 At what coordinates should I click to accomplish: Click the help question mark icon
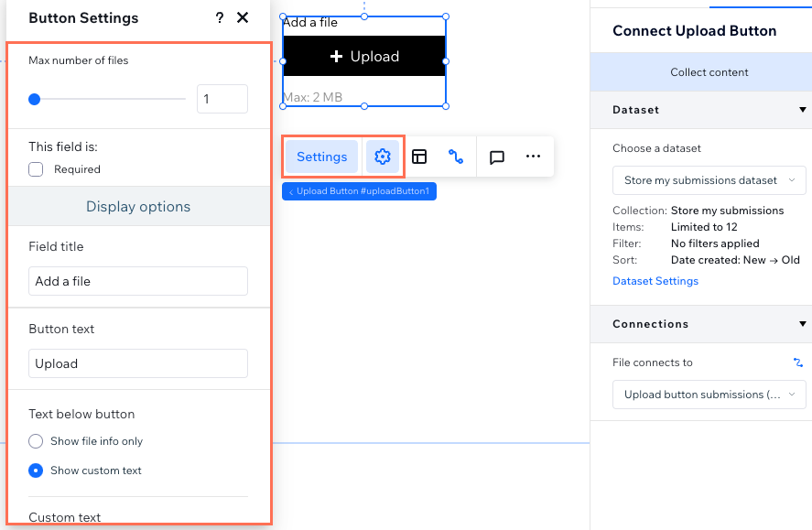[x=219, y=18]
